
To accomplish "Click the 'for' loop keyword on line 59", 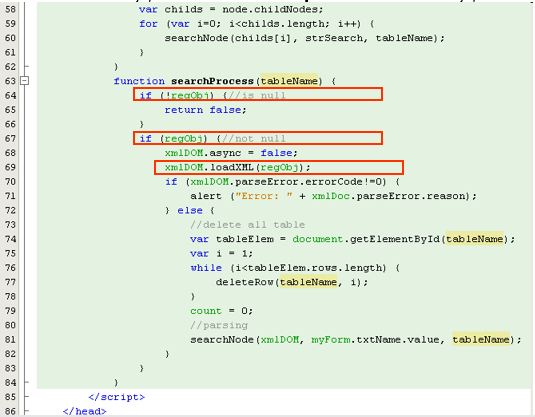I will pos(148,24).
